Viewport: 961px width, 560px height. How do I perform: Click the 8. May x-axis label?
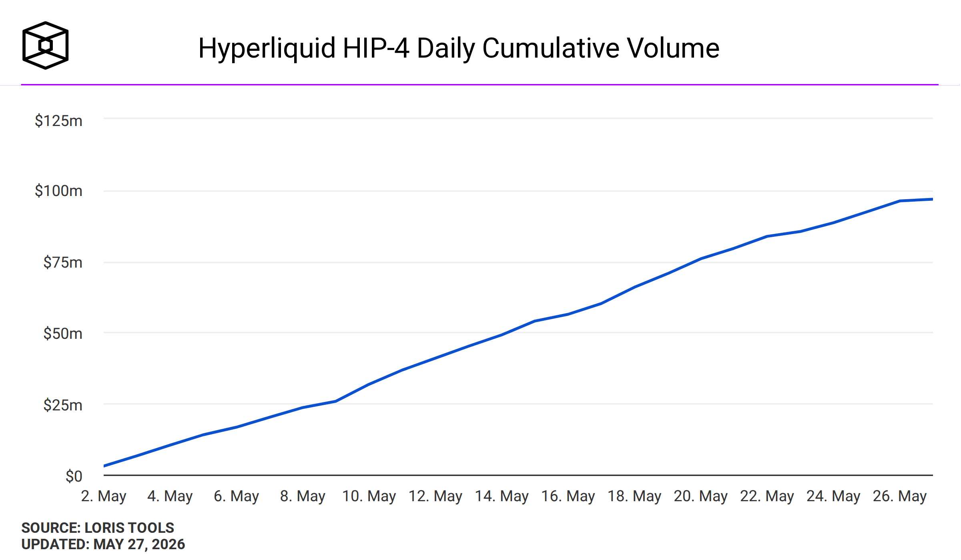(303, 496)
